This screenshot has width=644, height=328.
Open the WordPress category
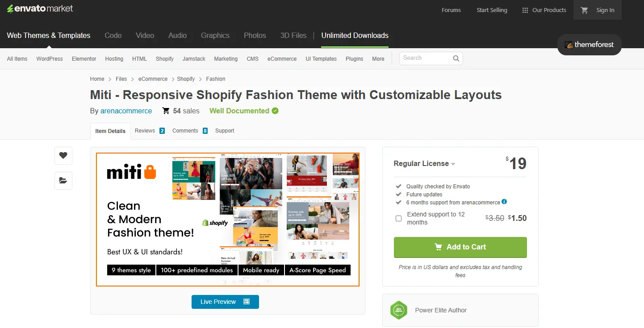coord(50,59)
